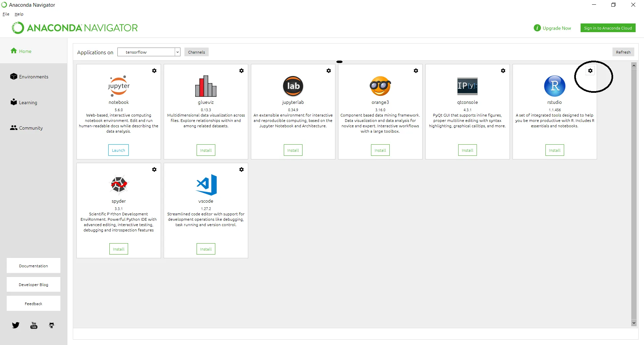Viewport: 644px width, 345px height.
Task: Open the File menu
Action: point(6,14)
